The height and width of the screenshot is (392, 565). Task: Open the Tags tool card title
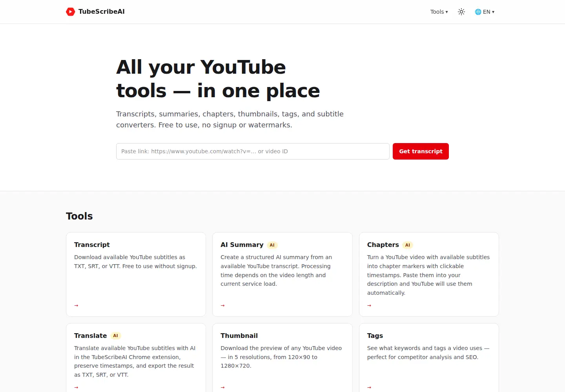375,336
